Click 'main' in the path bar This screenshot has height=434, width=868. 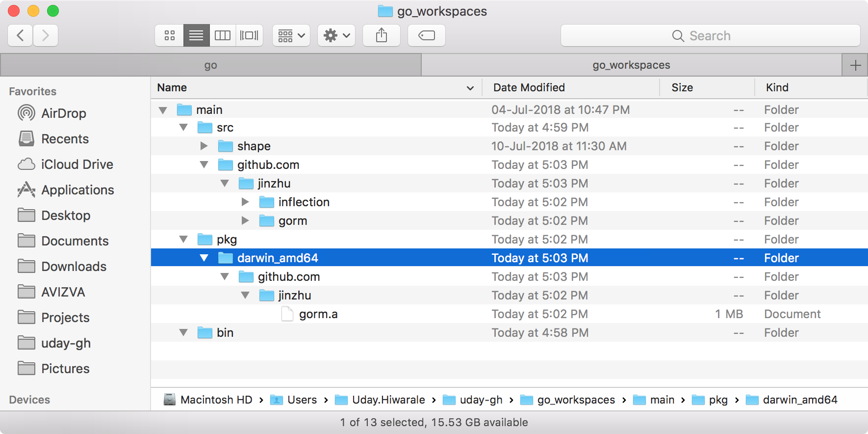coord(654,400)
